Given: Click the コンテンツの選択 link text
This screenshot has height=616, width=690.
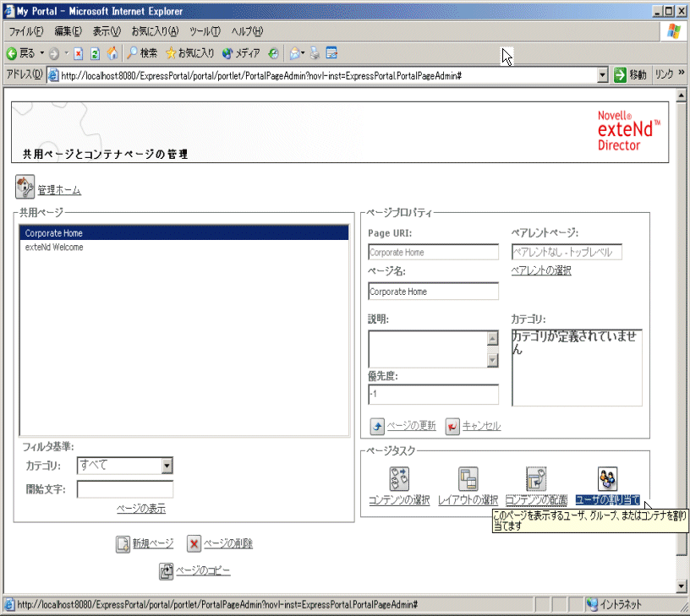Looking at the screenshot, I should pos(399,500).
